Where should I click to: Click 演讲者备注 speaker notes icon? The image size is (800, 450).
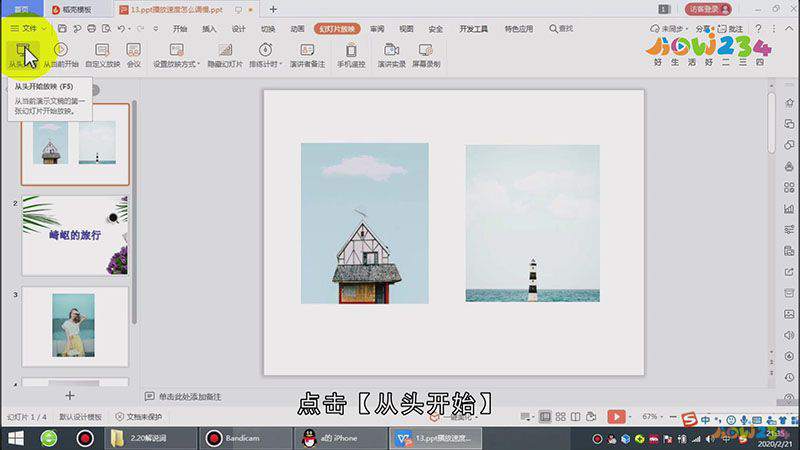(x=307, y=55)
